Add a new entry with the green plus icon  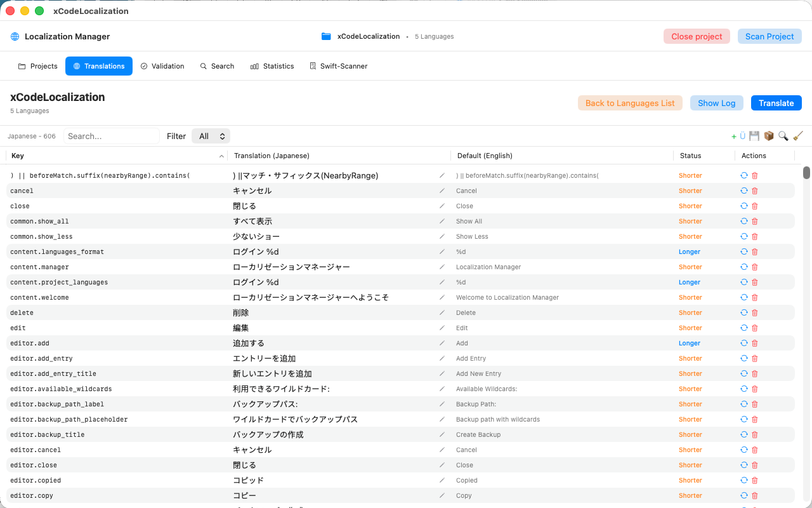(733, 135)
